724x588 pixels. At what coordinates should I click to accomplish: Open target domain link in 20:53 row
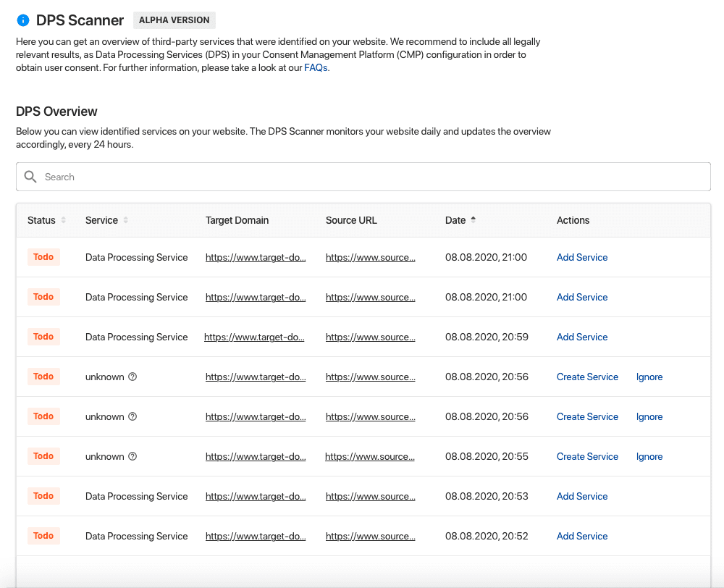(x=256, y=496)
